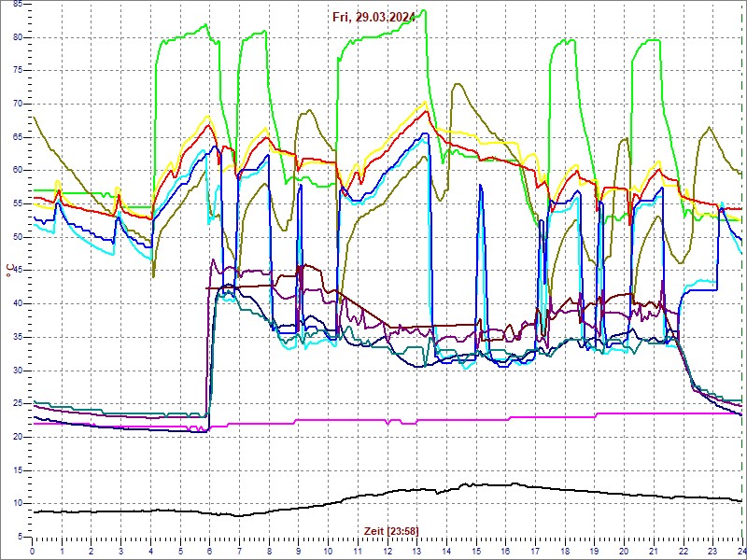Click hour 9 on the time axis
The height and width of the screenshot is (560, 747).
pyautogui.click(x=298, y=551)
